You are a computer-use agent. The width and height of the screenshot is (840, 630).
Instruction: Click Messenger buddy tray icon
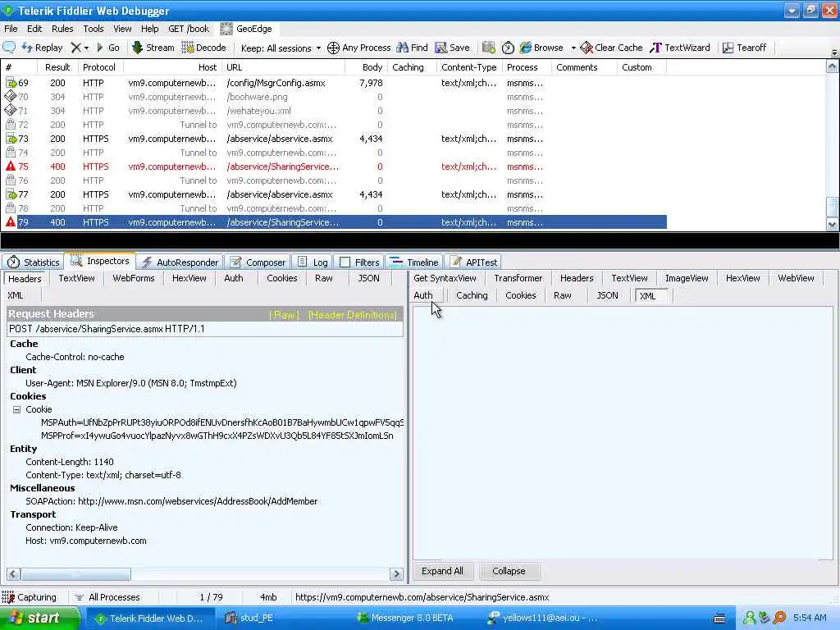pos(750,619)
